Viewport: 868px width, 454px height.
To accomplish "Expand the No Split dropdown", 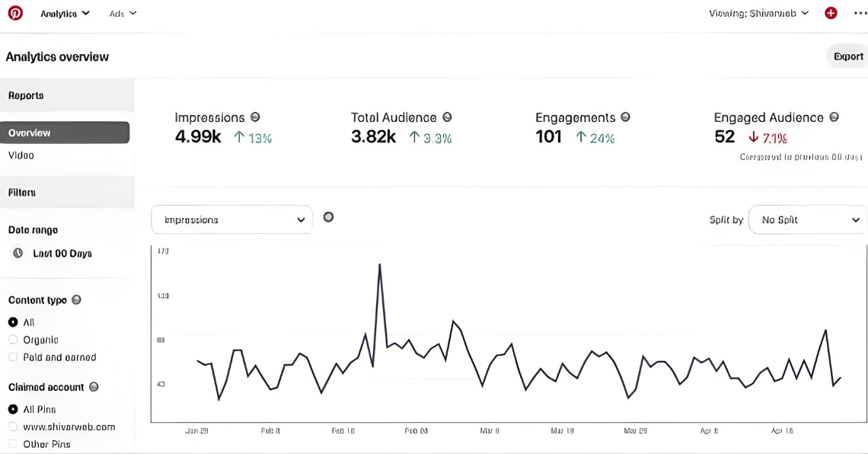I will (x=808, y=219).
